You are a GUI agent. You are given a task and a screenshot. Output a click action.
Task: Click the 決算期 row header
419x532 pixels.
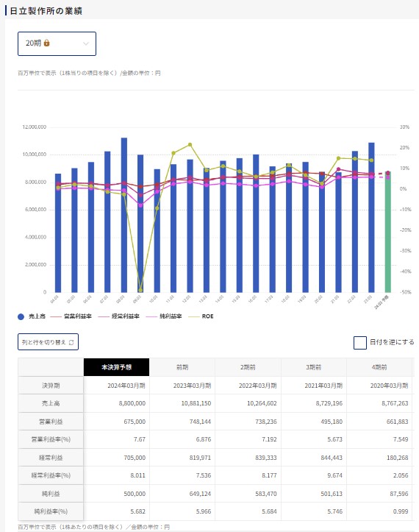[51, 386]
